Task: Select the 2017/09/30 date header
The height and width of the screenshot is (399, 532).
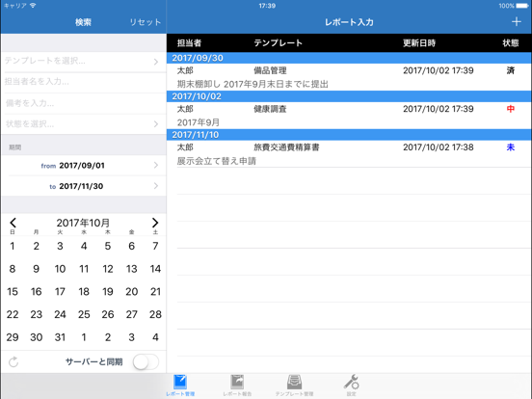Action: pyautogui.click(x=349, y=58)
